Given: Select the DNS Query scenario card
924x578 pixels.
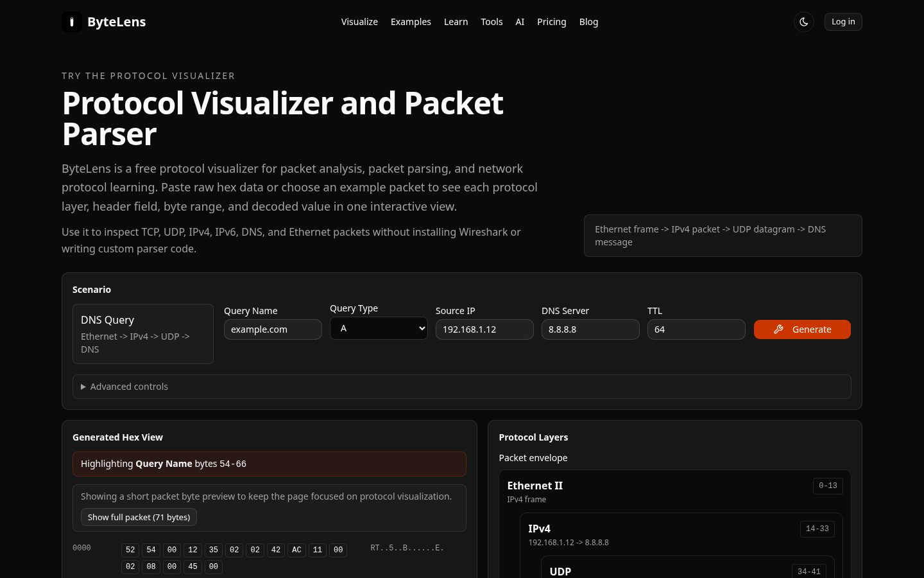Looking at the screenshot, I should point(143,334).
